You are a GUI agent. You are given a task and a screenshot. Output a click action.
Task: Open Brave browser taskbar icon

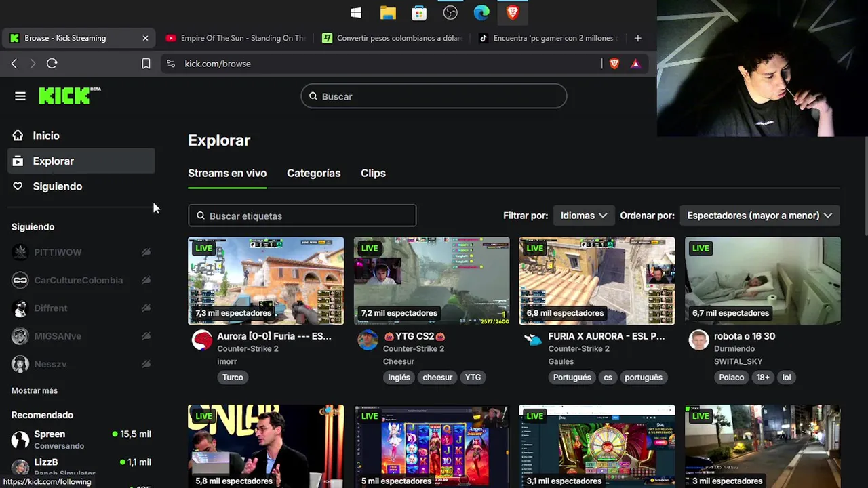[513, 13]
